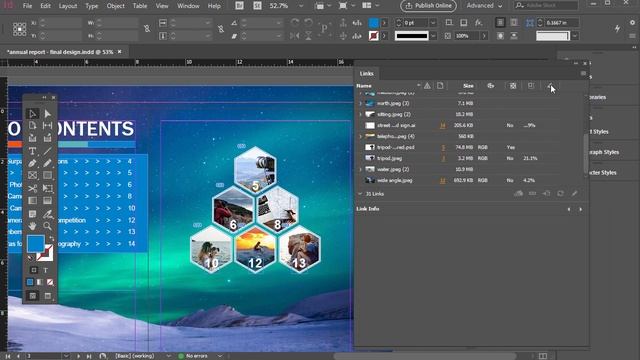Select the Line tool
This screenshot has height=360, width=640.
pyautogui.click(x=47, y=151)
